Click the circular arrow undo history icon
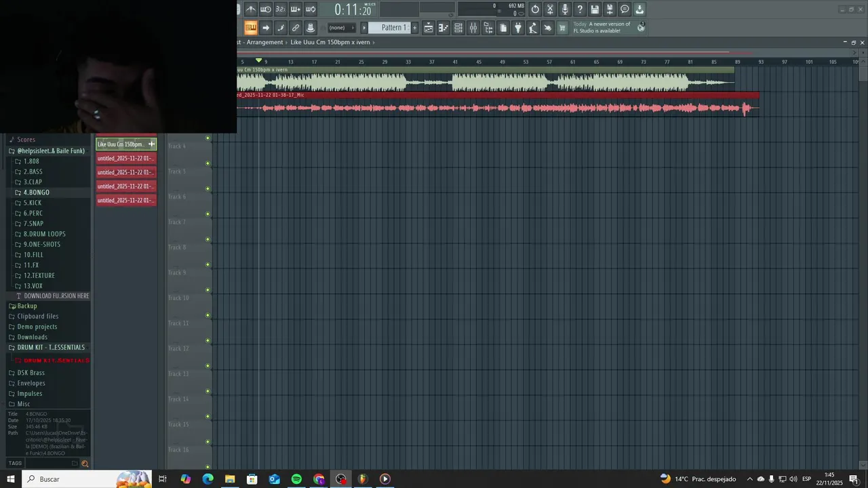 (535, 9)
